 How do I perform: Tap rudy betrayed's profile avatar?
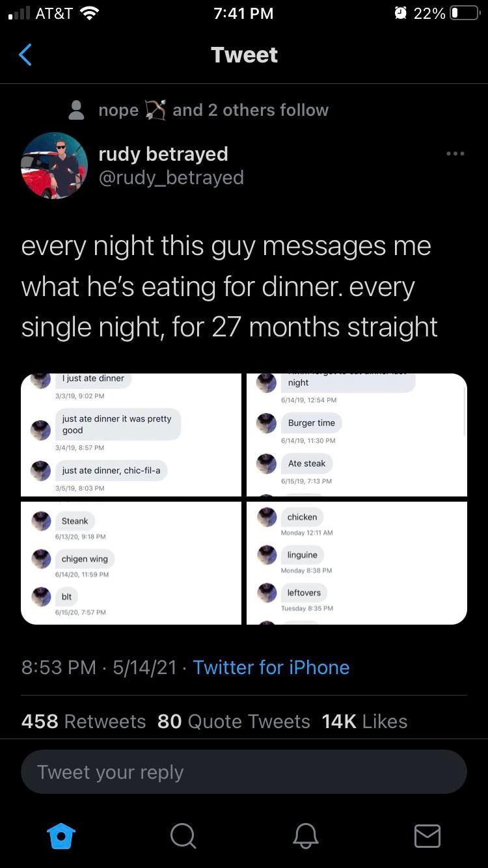pos(54,165)
